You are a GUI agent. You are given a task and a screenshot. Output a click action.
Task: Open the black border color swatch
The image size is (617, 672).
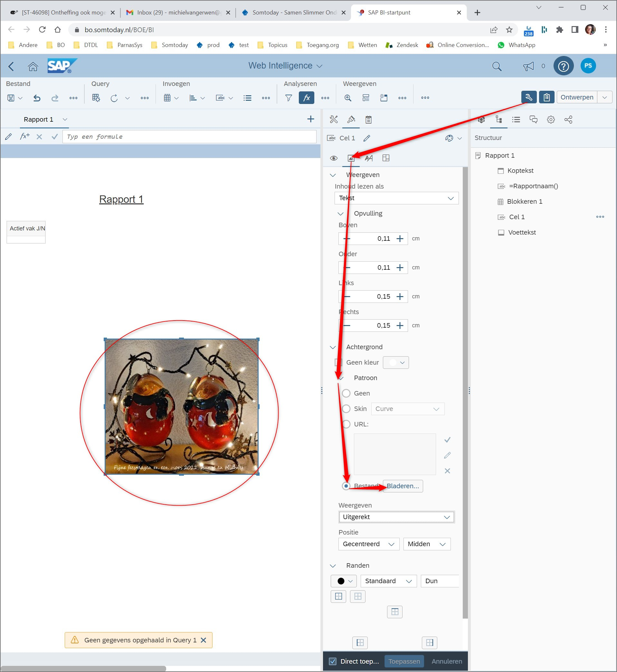344,581
